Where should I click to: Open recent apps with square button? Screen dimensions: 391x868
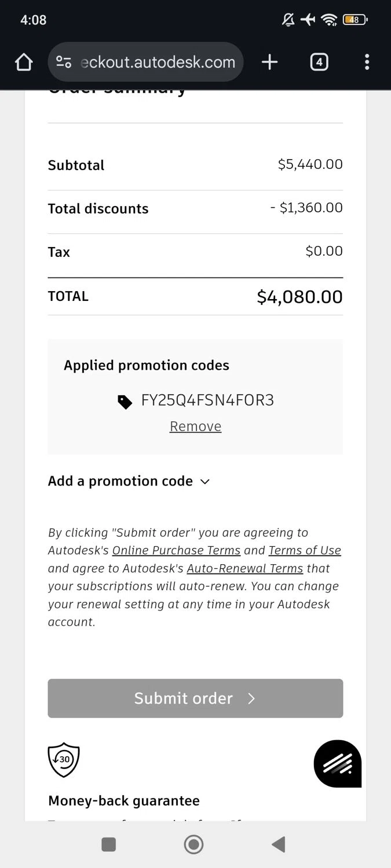point(109,844)
